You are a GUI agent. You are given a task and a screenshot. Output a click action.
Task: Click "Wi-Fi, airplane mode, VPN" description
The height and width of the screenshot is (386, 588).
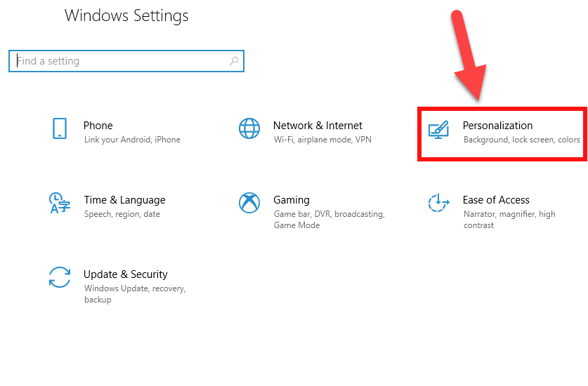tap(322, 140)
